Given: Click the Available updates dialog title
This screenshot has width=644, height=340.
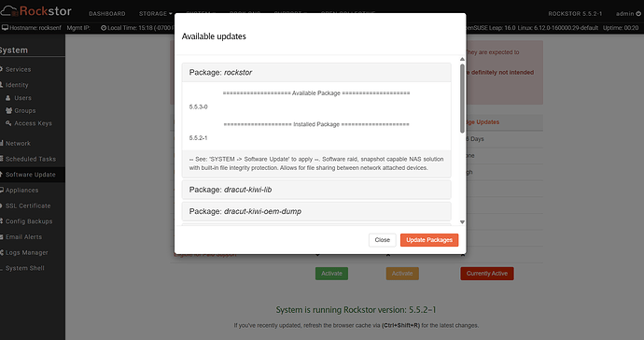Looking at the screenshot, I should pos(214,36).
